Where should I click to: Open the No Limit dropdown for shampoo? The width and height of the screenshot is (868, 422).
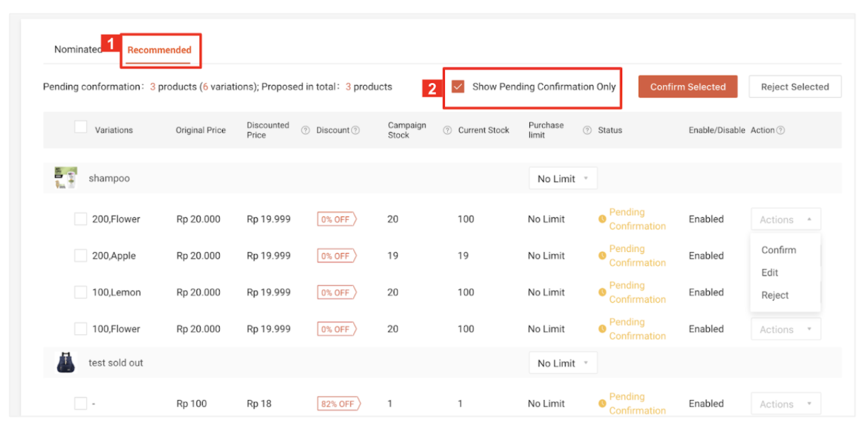point(563,177)
